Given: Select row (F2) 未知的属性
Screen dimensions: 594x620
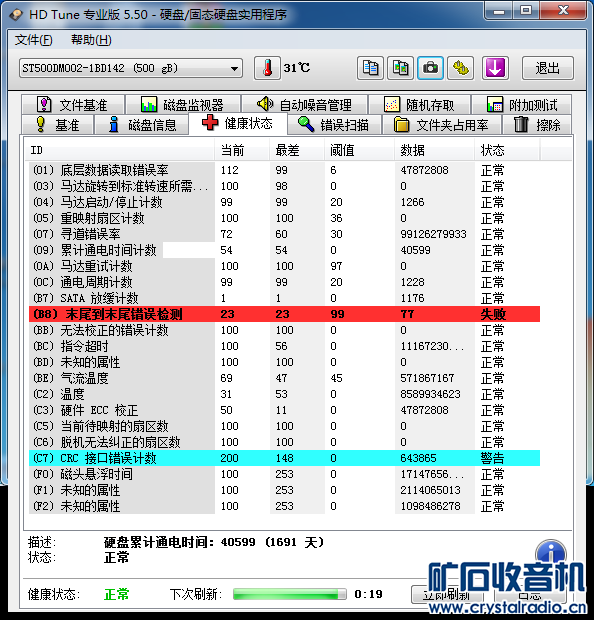Looking at the screenshot, I should point(284,506).
